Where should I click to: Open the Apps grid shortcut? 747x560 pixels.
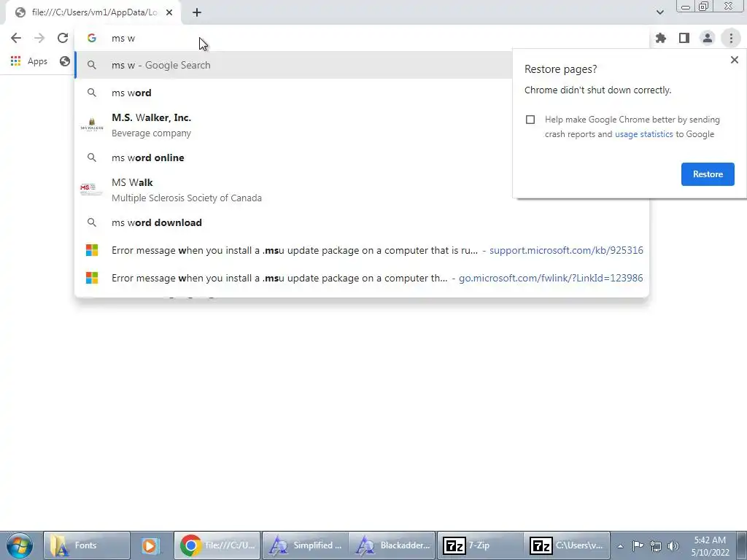[x=28, y=61]
